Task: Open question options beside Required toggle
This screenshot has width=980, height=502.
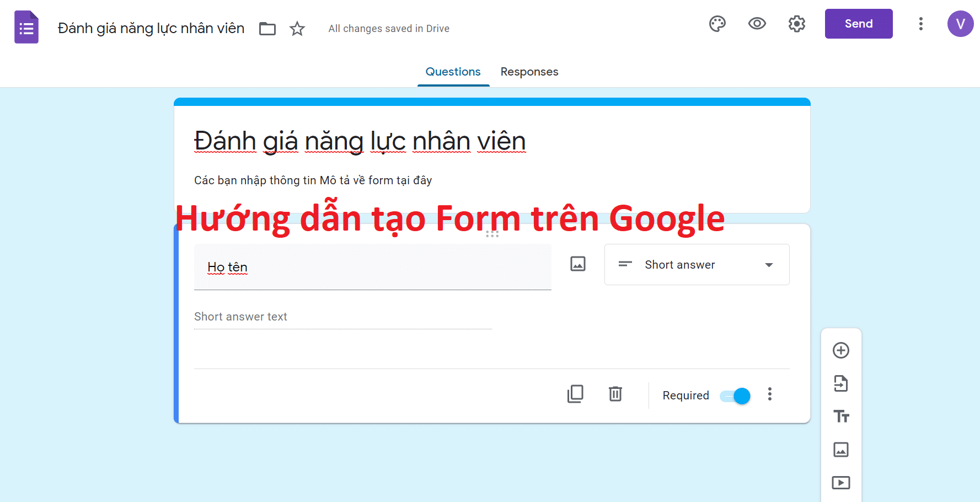Action: [x=770, y=394]
